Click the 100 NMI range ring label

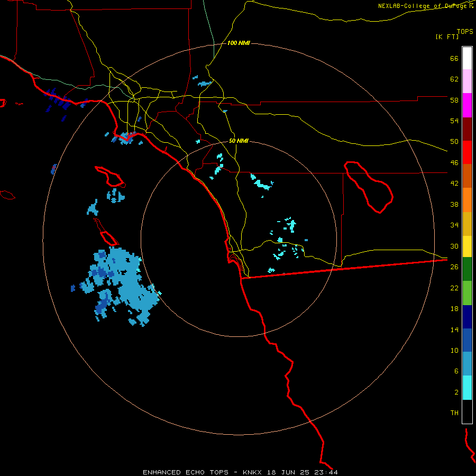[x=239, y=43]
